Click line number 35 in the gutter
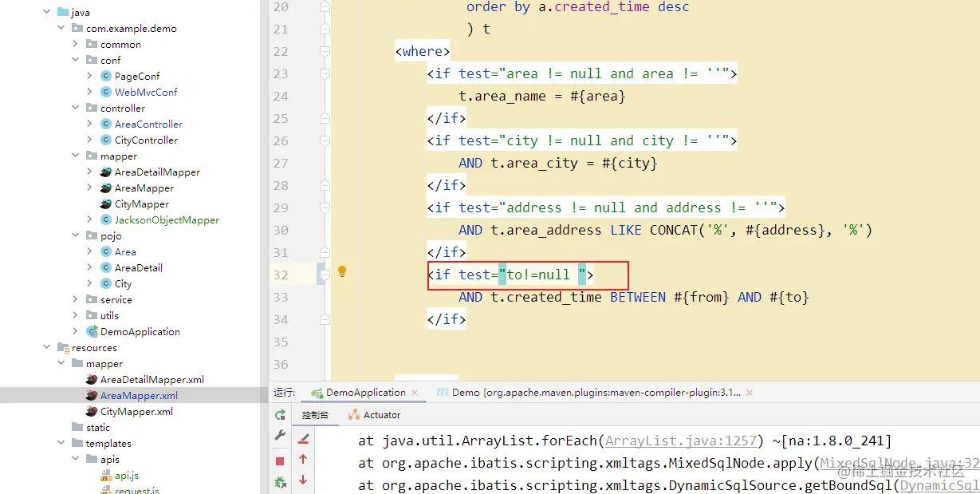 click(280, 342)
